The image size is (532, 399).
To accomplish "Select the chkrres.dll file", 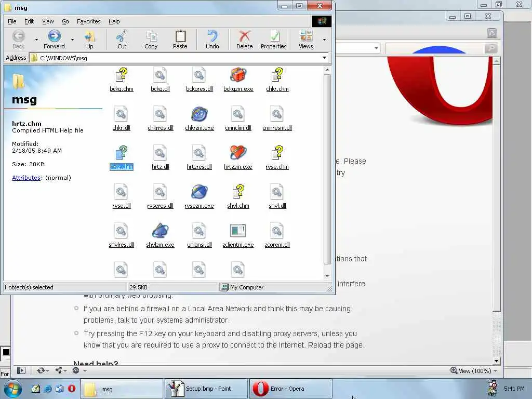I will pos(160,119).
